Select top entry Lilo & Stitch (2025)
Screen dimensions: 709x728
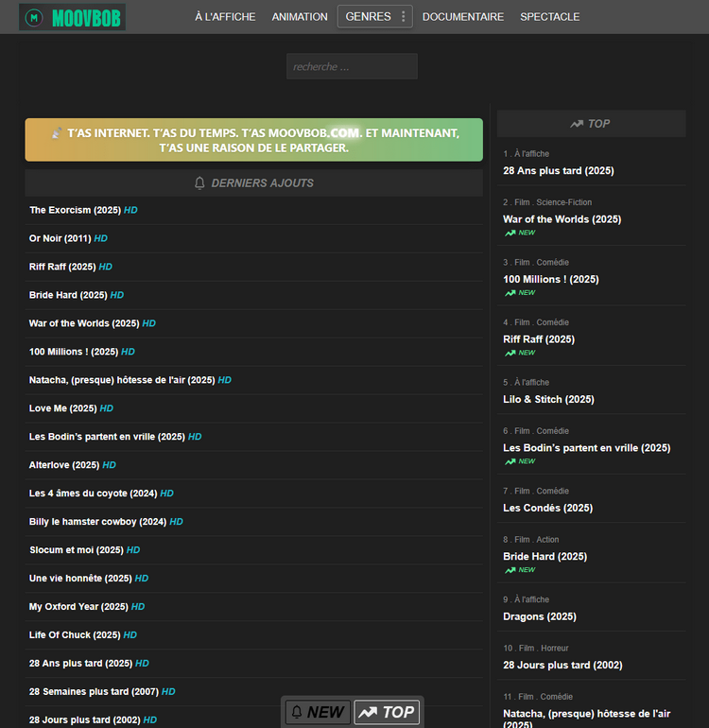pyautogui.click(x=549, y=399)
